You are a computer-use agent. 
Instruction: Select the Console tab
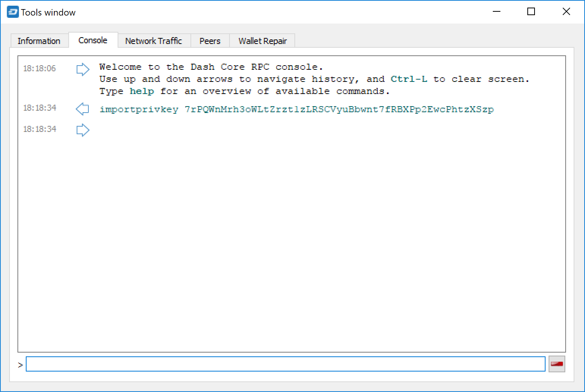(x=93, y=40)
